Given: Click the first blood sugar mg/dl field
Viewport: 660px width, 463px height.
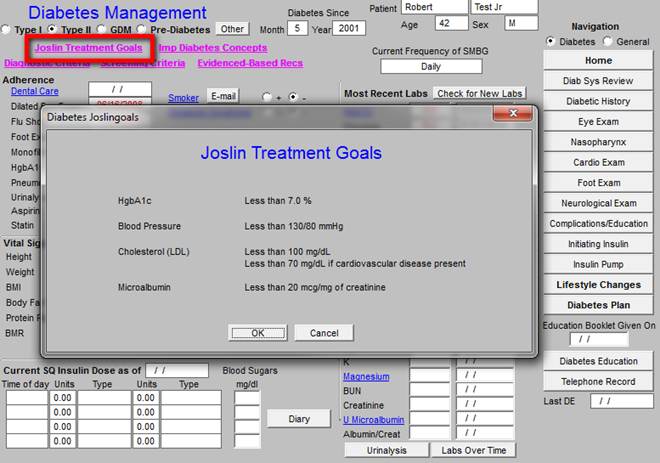Looking at the screenshot, I should click(x=247, y=398).
